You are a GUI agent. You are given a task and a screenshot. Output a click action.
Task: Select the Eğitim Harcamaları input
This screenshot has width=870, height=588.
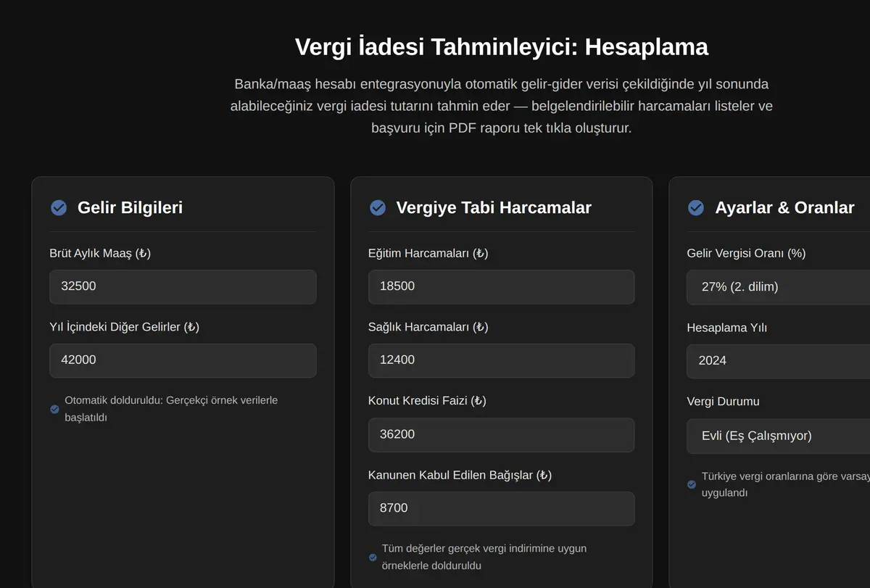(x=502, y=286)
